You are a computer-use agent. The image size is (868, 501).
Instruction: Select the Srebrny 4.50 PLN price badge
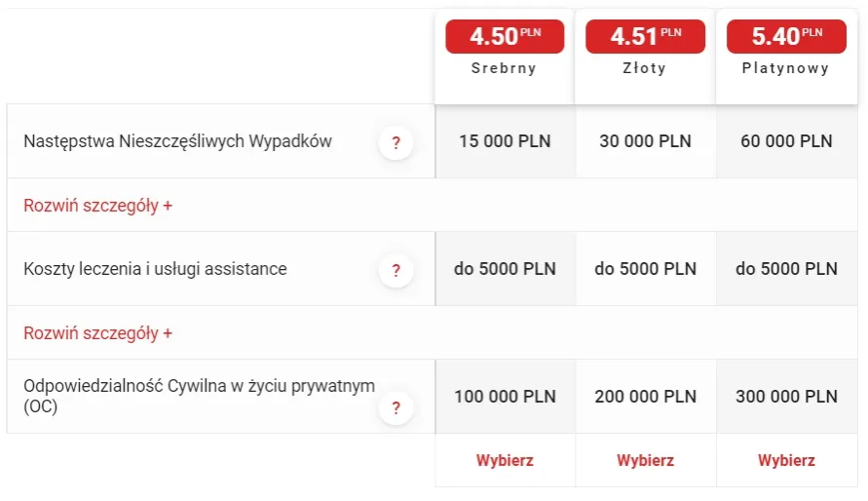(x=505, y=37)
